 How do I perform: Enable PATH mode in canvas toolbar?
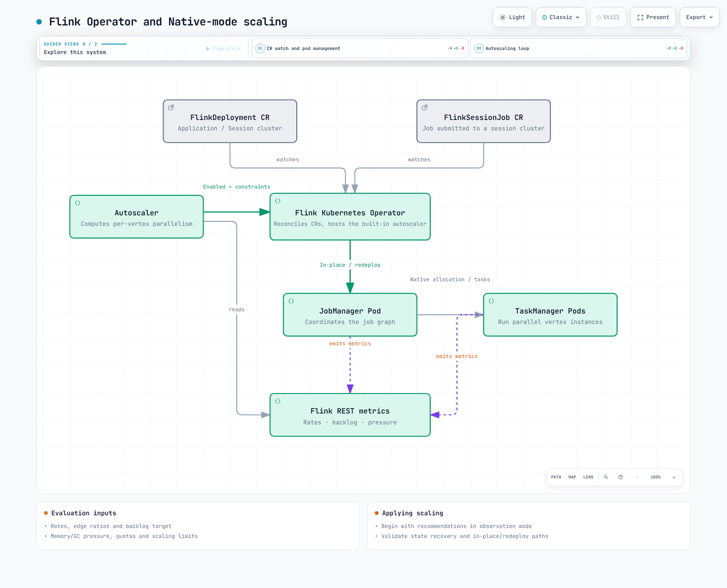click(x=556, y=477)
